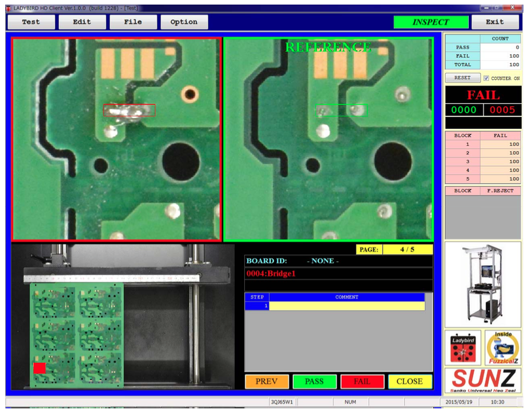Mark the defect as FAIL
This screenshot has width=532, height=414.
362,381
